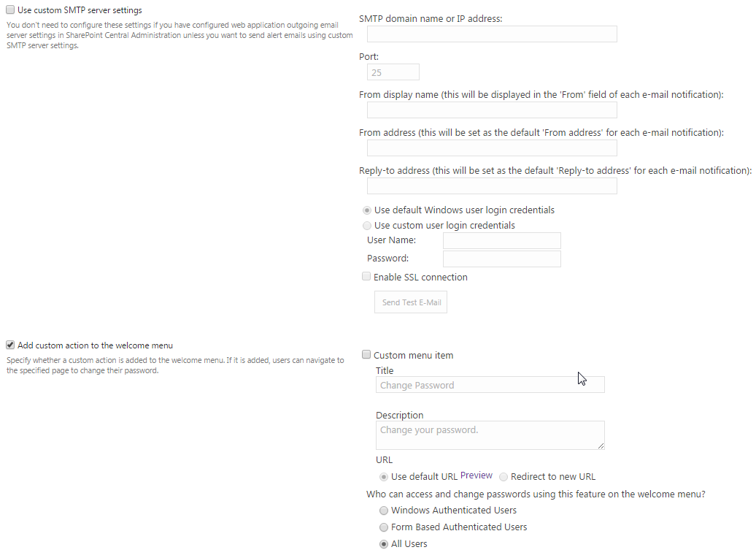Click the Title field showing Change Password
This screenshot has width=756, height=558.
point(490,385)
